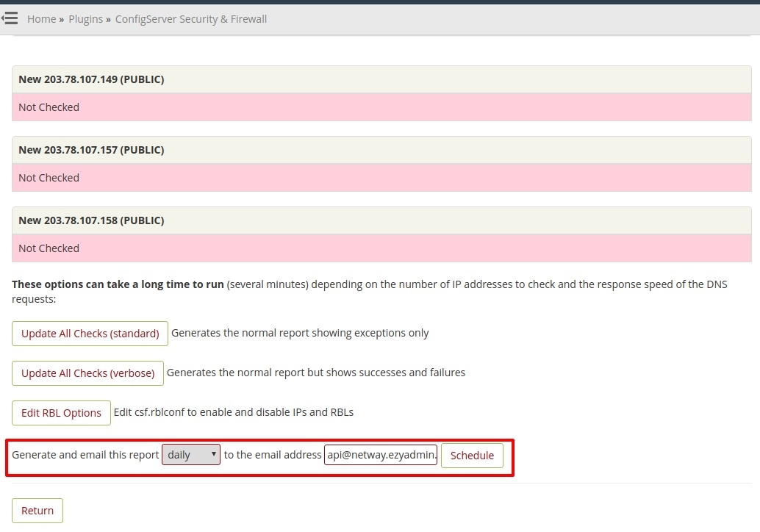
Task: Open Edit RBL Options
Action: tap(61, 413)
